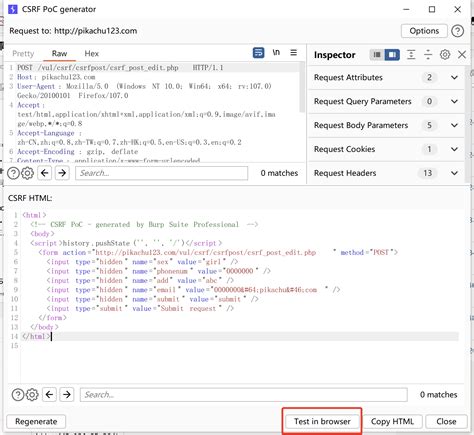The width and height of the screenshot is (474, 435).
Task: Expand Request Attributes section
Action: coord(454,77)
